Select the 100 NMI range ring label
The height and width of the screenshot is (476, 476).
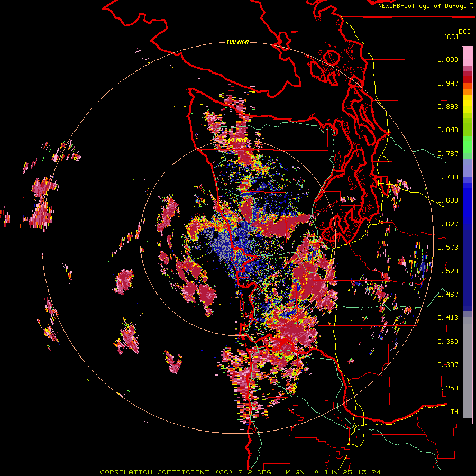237,42
